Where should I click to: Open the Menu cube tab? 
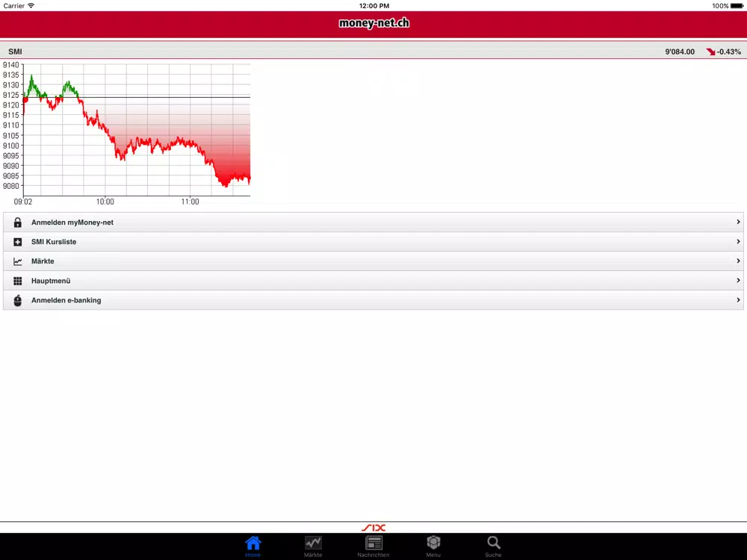[x=433, y=546]
